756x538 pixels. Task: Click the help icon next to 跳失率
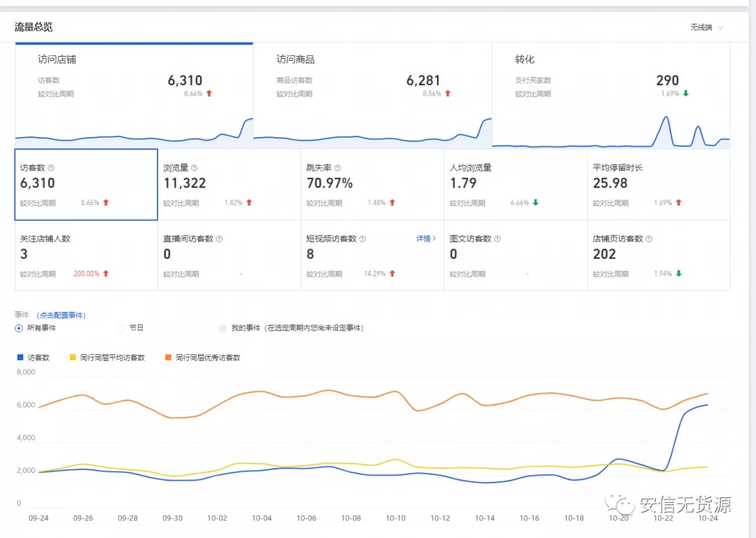tap(337, 168)
